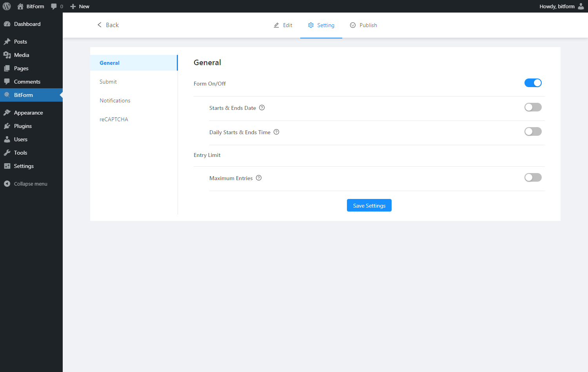588x372 pixels.
Task: Open New content menu label
Action: point(84,6)
